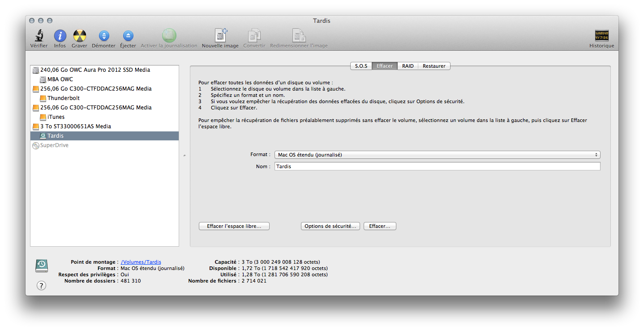Select the MBA OWC volume
The width and height of the screenshot is (644, 331).
[x=60, y=79]
